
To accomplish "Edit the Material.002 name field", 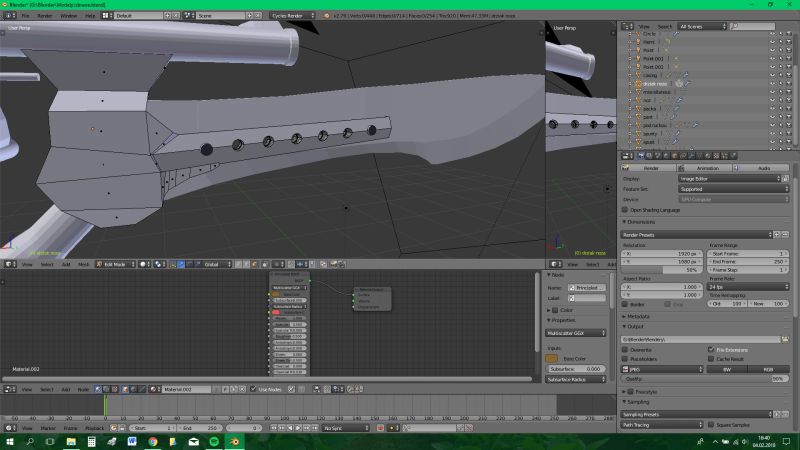I will 186,389.
